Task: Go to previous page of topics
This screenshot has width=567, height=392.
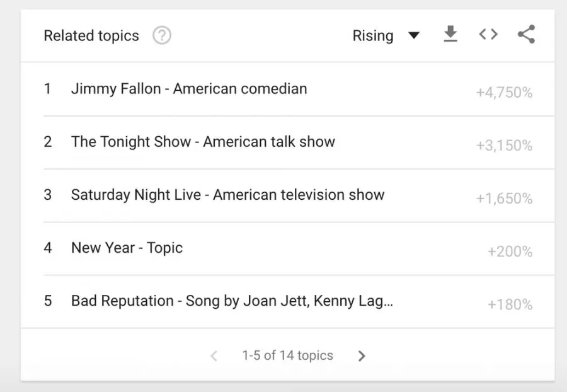Action: (x=214, y=356)
